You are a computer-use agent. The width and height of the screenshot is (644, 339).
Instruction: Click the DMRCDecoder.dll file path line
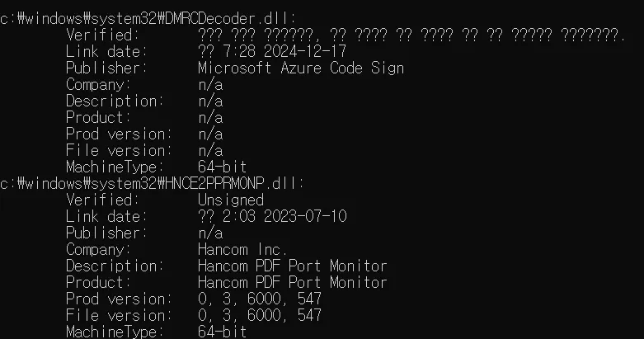[x=148, y=19]
